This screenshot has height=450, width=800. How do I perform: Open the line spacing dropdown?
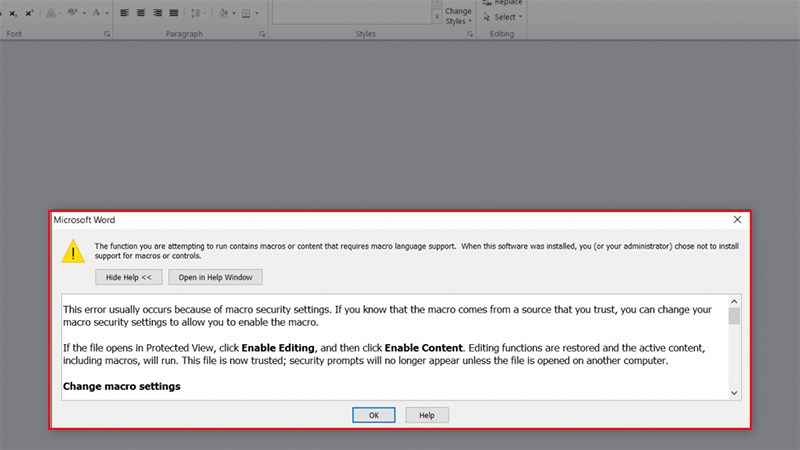click(200, 14)
